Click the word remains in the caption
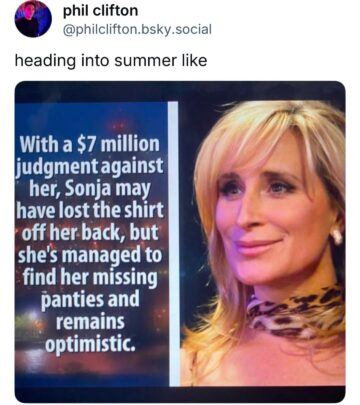The image size is (360, 405). 90,321
